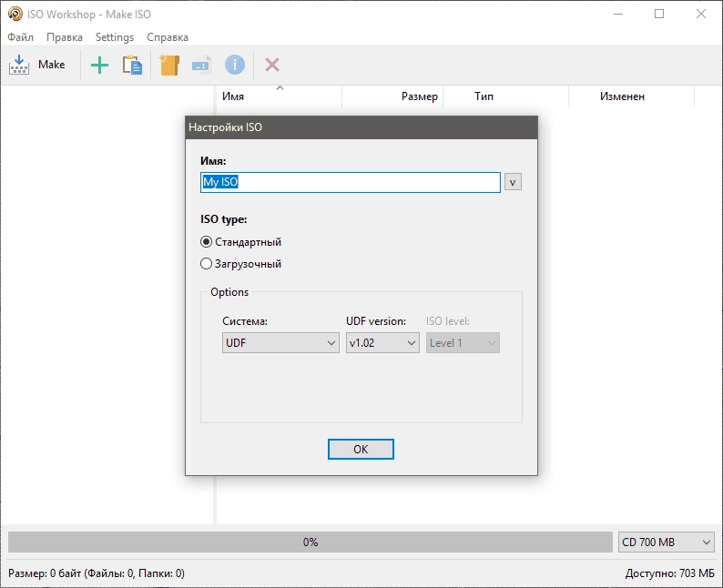
Task: Click the ISO Workshop app logo icon
Action: click(x=15, y=14)
